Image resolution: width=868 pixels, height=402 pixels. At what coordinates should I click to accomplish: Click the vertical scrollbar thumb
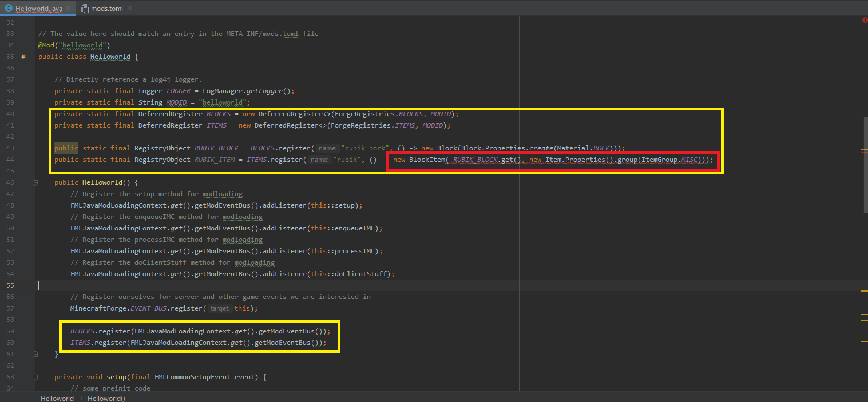coord(865,165)
